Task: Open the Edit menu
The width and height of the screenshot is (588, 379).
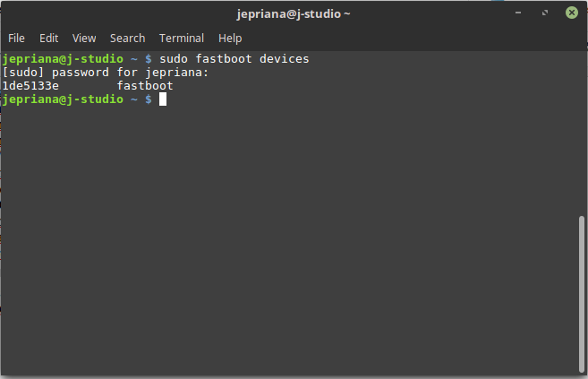Action: [x=48, y=38]
